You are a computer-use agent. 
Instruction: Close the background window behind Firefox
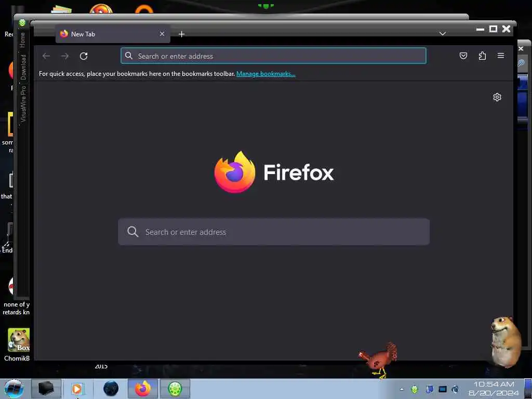(521, 49)
